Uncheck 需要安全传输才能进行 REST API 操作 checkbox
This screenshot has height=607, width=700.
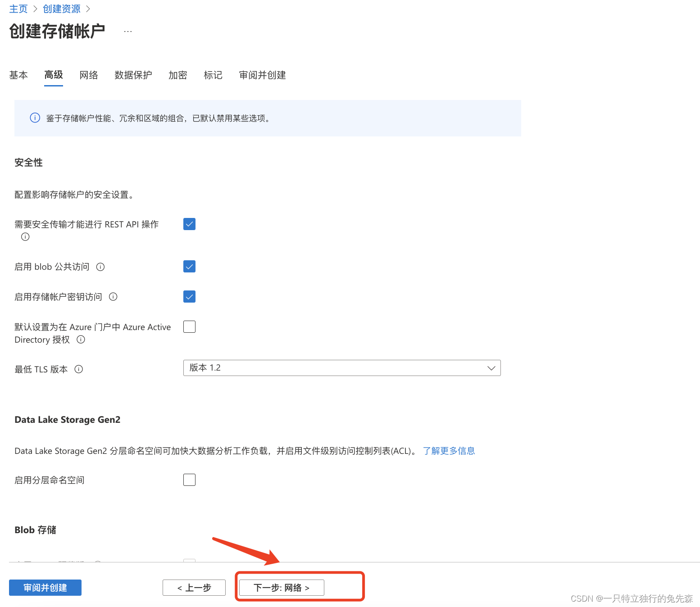(x=189, y=224)
